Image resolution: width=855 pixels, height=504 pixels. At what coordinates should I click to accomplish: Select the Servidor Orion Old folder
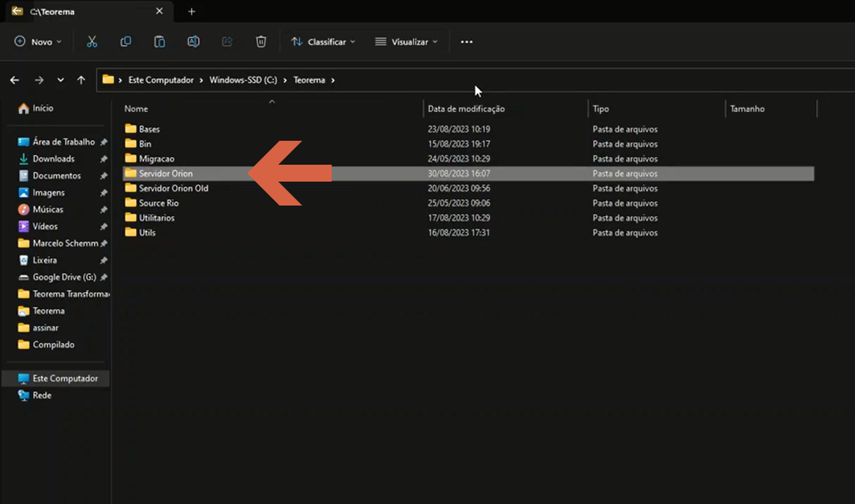tap(469, 189)
